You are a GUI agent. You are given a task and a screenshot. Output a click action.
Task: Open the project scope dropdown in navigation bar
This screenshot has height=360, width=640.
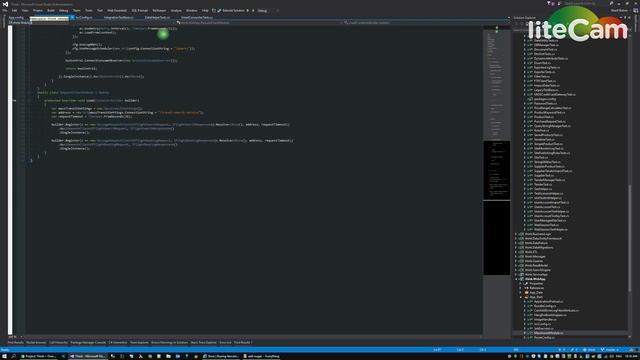[x=92, y=23]
